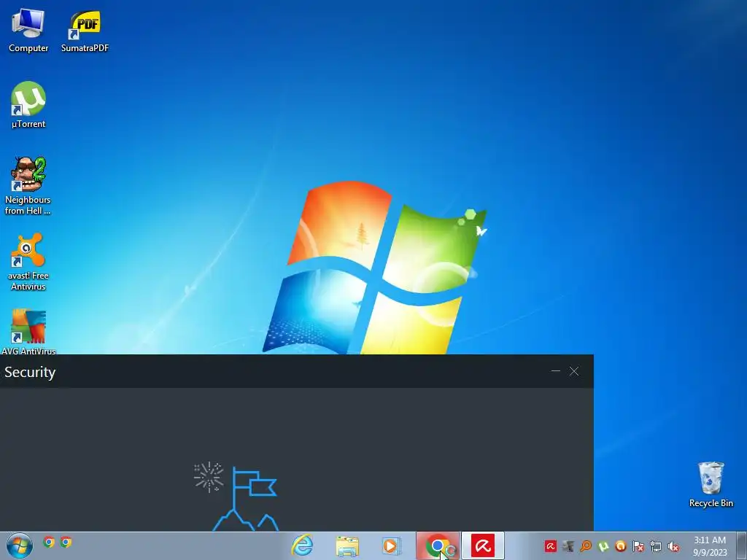Open Windows Explorer folder in taskbar
The width and height of the screenshot is (747, 560).
tap(347, 546)
